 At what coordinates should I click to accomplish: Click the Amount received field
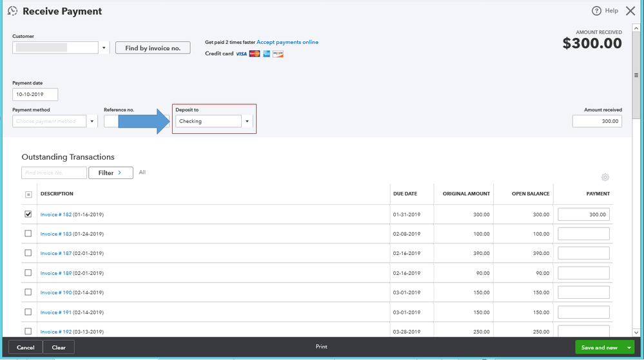pyautogui.click(x=597, y=121)
